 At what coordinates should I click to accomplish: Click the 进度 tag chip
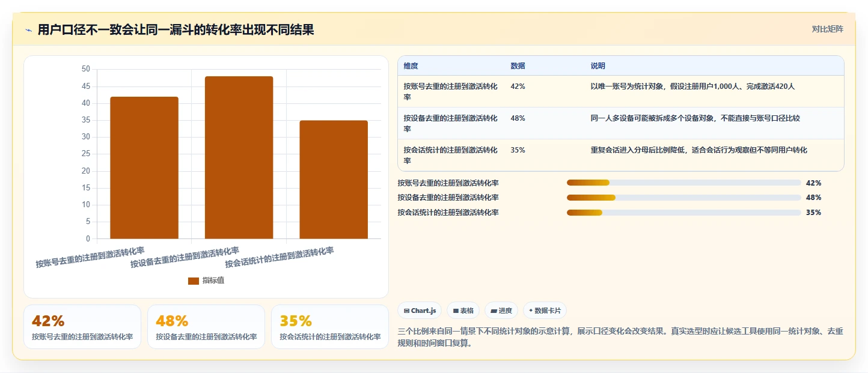pos(501,311)
